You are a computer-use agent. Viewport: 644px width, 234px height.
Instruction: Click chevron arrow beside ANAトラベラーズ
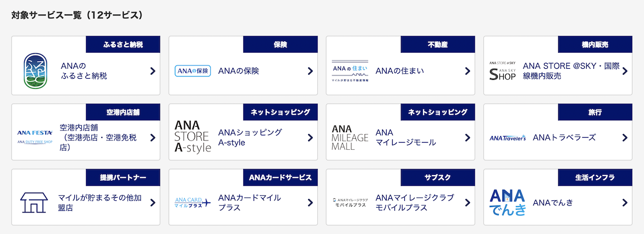(x=625, y=137)
